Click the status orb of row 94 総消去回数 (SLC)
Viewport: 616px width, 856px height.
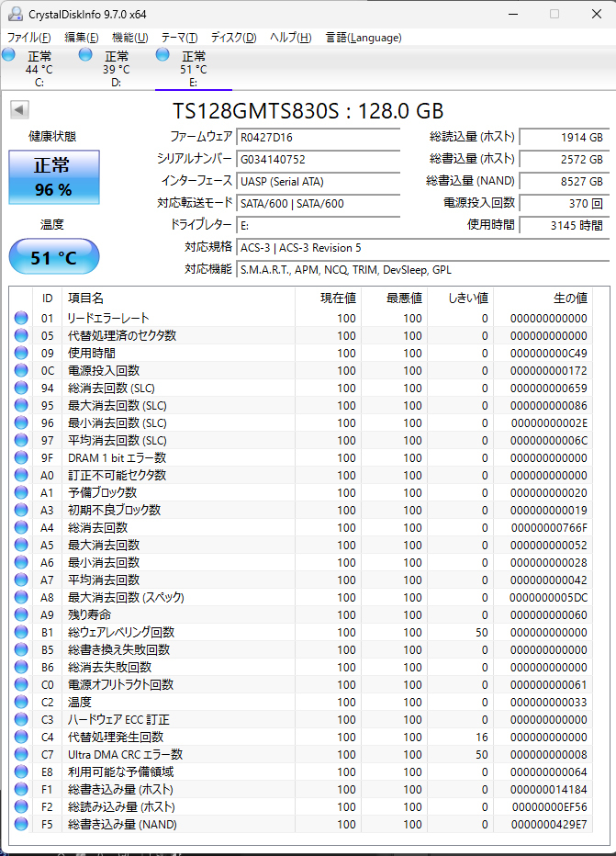[21, 388]
